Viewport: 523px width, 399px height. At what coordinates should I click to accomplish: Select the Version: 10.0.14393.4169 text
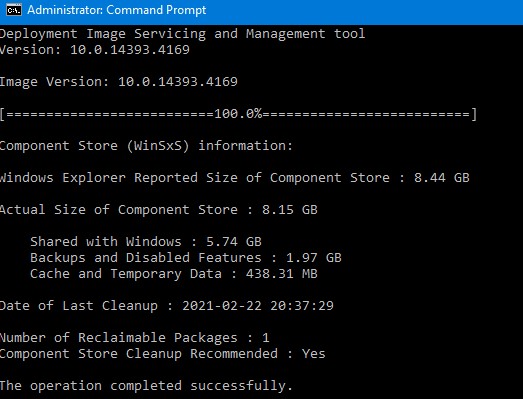point(95,50)
